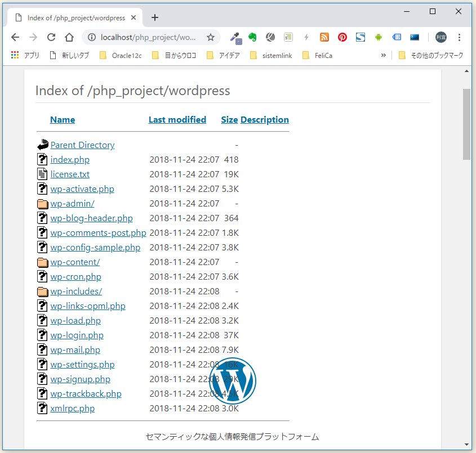Image resolution: width=476 pixels, height=453 pixels.
Task: Open the wp-includes/ directory link
Action: click(x=76, y=291)
